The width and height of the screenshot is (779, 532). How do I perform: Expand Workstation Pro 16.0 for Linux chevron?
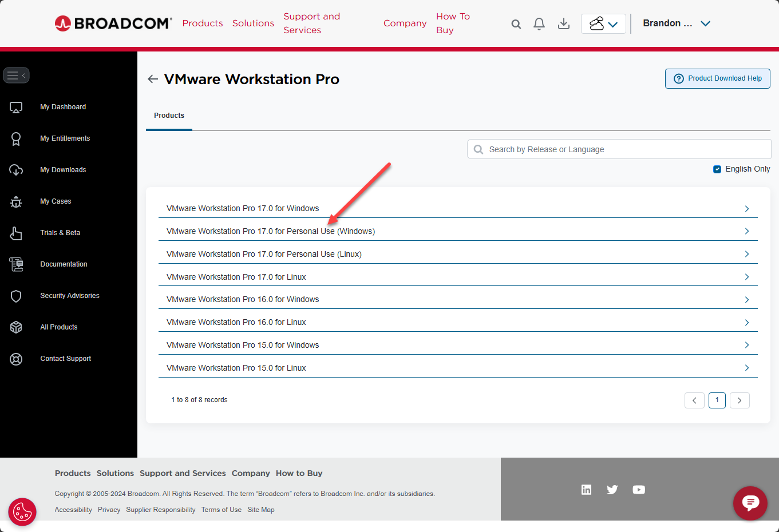point(747,323)
